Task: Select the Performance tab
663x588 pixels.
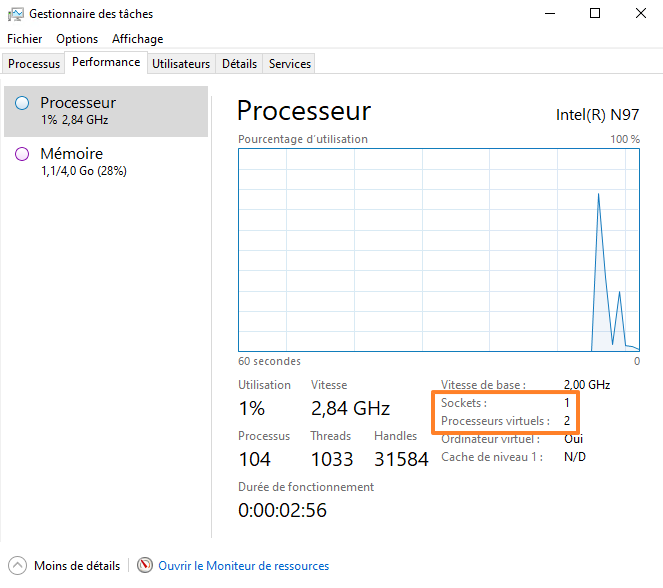Action: (106, 62)
